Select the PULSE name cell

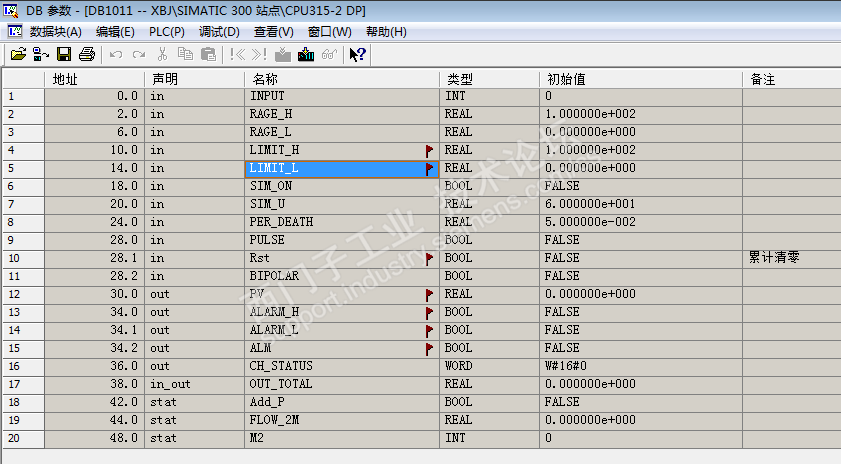tap(342, 240)
